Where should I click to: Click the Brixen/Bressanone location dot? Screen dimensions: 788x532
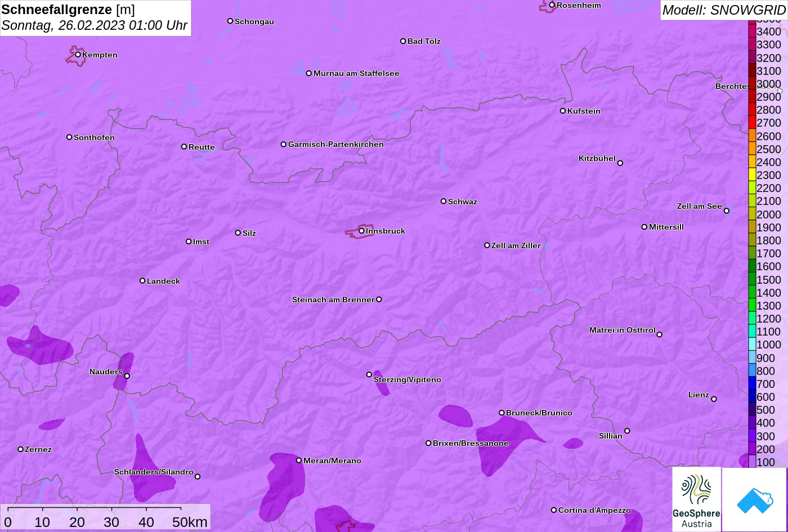(428, 443)
